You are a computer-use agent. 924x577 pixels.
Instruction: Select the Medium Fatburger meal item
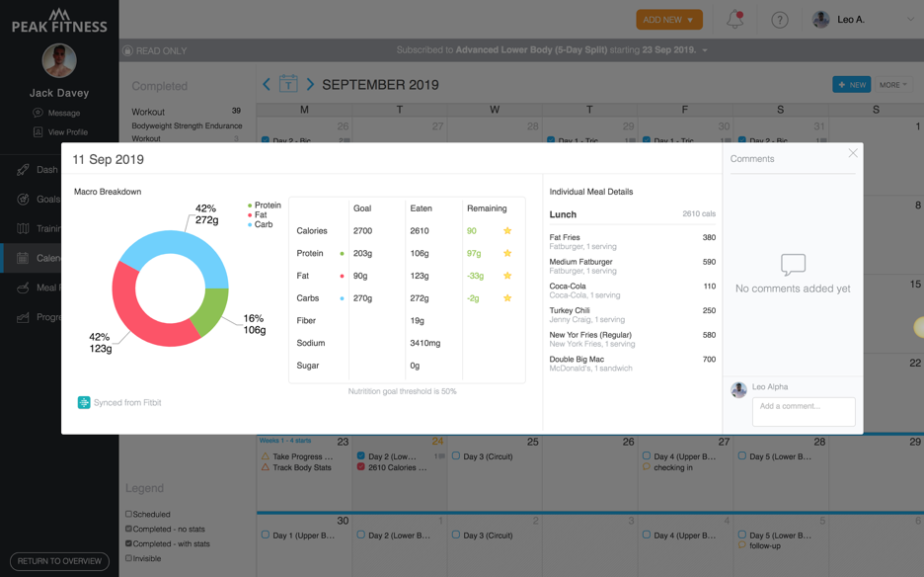pyautogui.click(x=633, y=266)
